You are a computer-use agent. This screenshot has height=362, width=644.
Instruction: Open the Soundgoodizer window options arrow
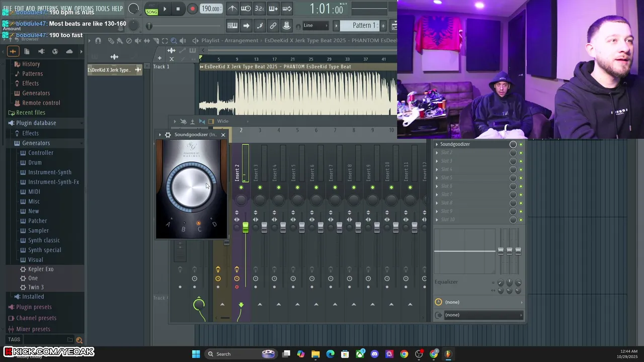point(160,135)
